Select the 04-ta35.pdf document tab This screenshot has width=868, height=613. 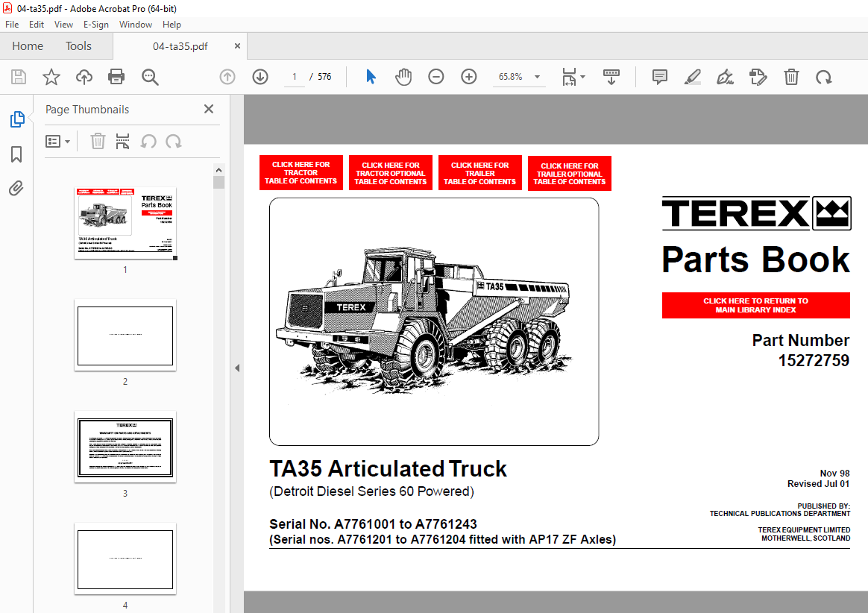click(x=180, y=46)
